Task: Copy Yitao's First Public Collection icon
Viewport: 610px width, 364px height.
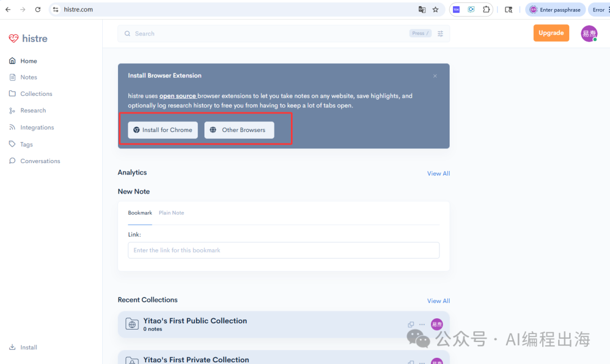Action: point(411,324)
